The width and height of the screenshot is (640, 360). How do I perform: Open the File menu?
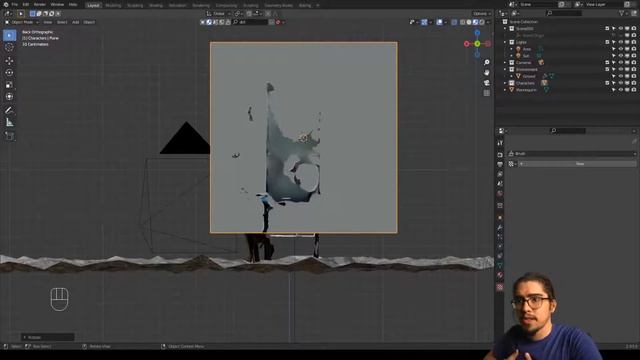click(x=15, y=4)
